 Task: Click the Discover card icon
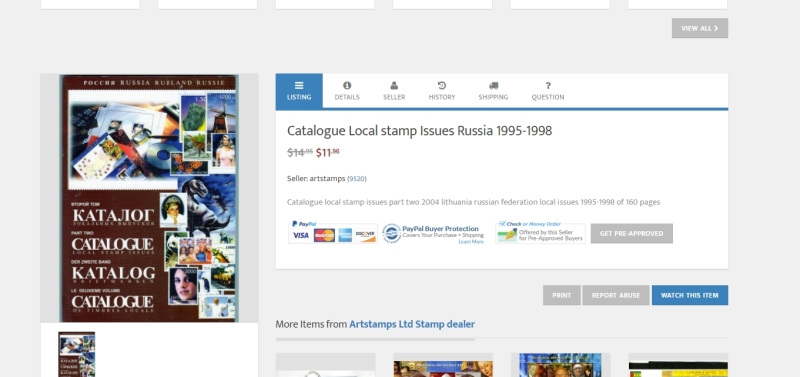[x=365, y=235]
